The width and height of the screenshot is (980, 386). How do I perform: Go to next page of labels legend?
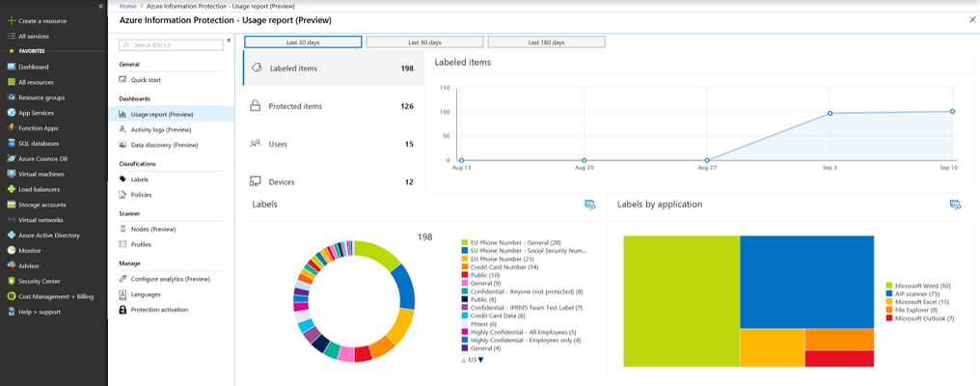click(480, 360)
